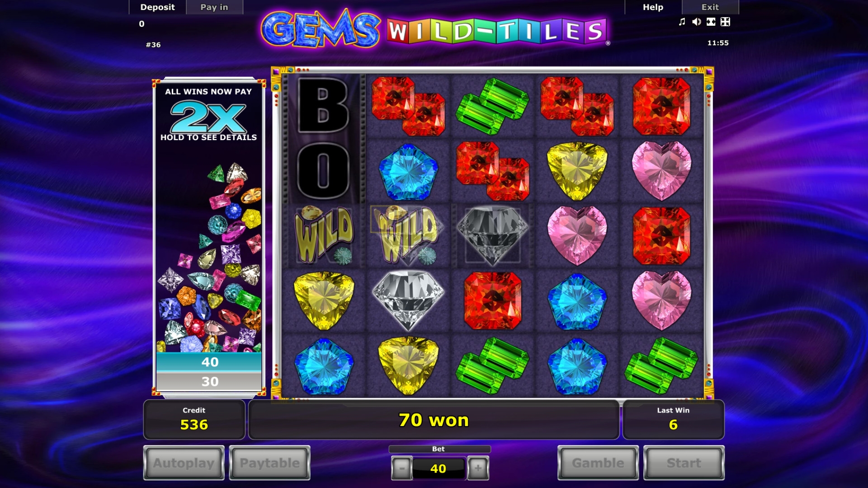Open the Help tab

coord(653,7)
